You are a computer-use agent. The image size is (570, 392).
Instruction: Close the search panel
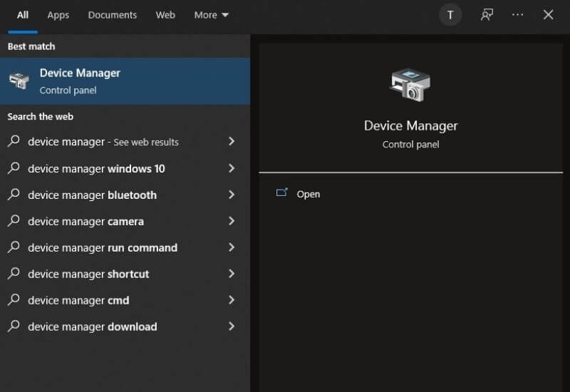(548, 15)
